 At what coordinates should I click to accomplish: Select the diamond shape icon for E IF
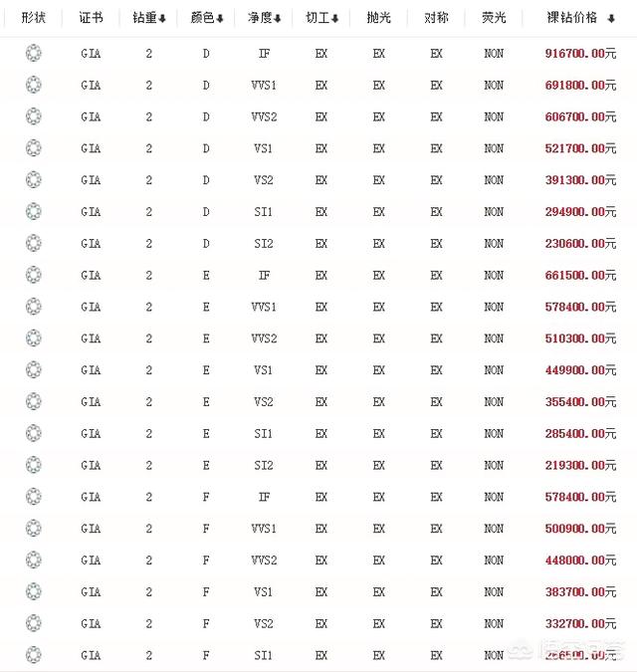[x=34, y=275]
